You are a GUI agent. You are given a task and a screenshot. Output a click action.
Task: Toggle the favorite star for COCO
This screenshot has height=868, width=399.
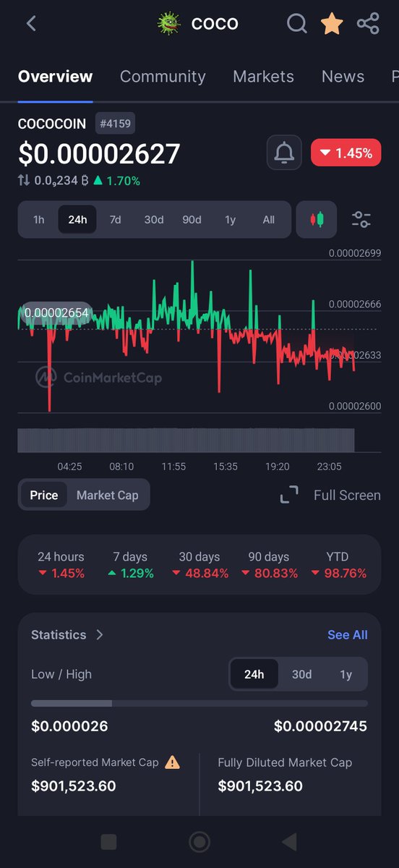332,24
